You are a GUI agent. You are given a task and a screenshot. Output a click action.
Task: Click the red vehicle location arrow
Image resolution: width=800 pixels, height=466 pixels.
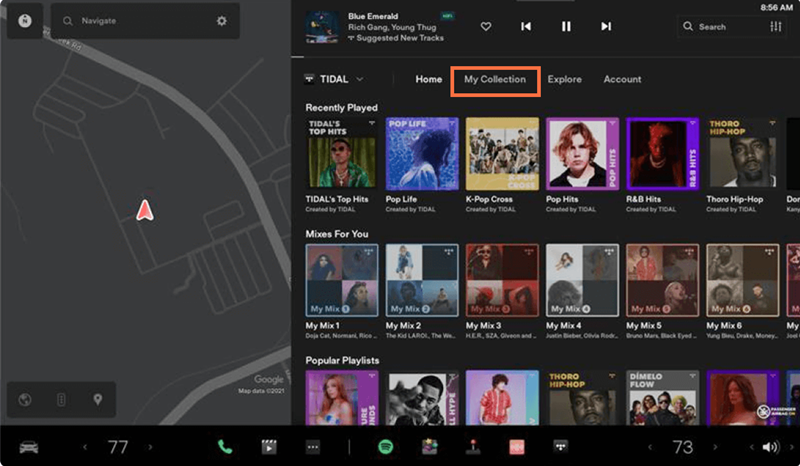pyautogui.click(x=145, y=210)
